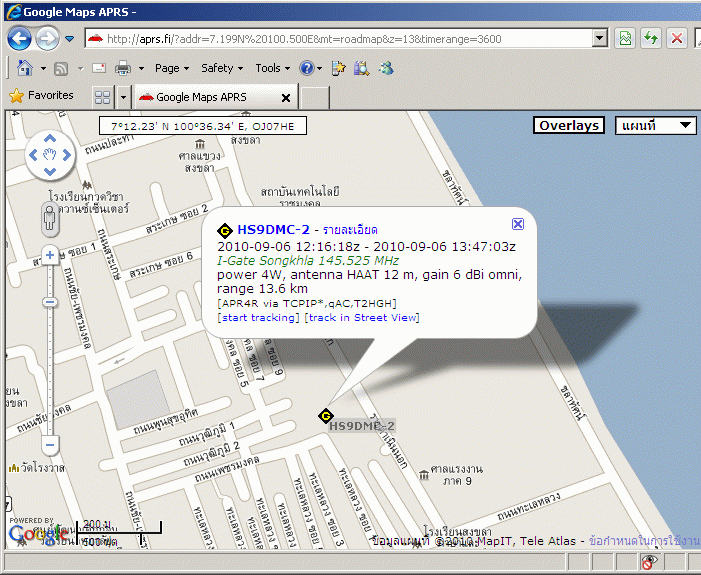
Task: Click the Overlays button on map
Action: tap(569, 125)
